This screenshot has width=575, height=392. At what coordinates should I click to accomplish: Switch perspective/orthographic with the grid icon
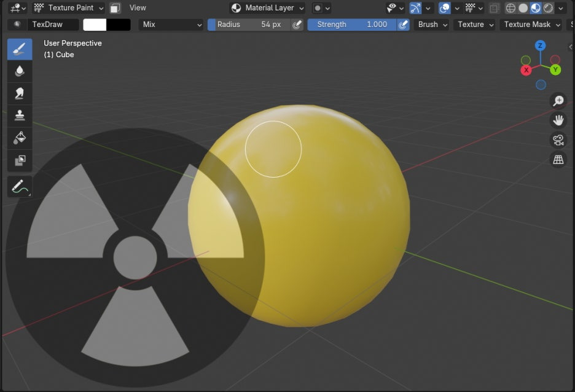[558, 160]
